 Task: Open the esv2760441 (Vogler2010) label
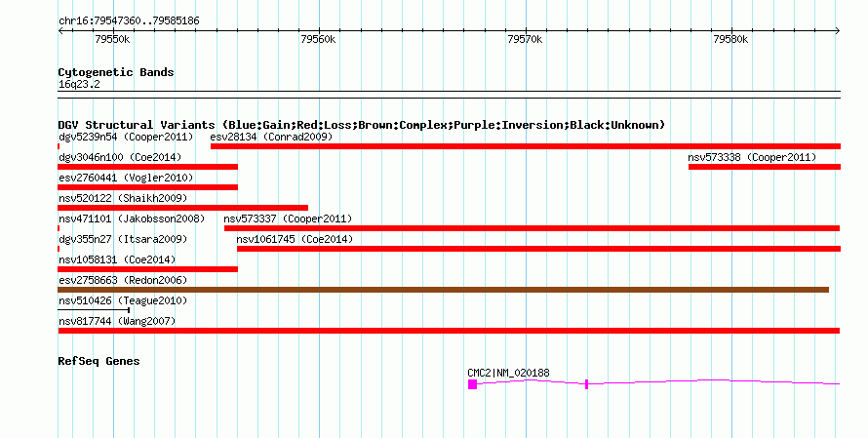pos(126,178)
